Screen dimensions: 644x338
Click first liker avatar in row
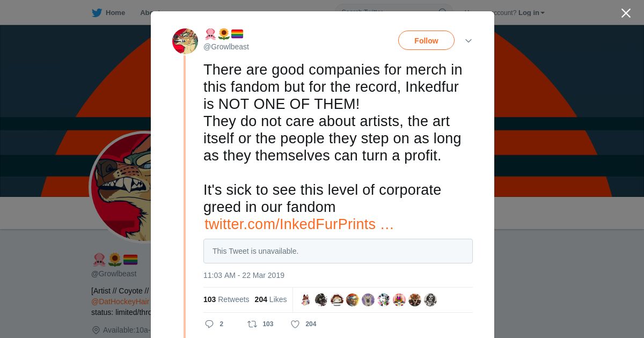coord(305,300)
